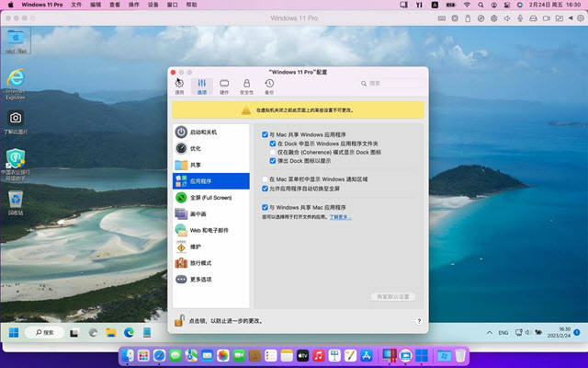
Task: Collapse the VM title bar icons with the arrow
Action: coord(571,18)
